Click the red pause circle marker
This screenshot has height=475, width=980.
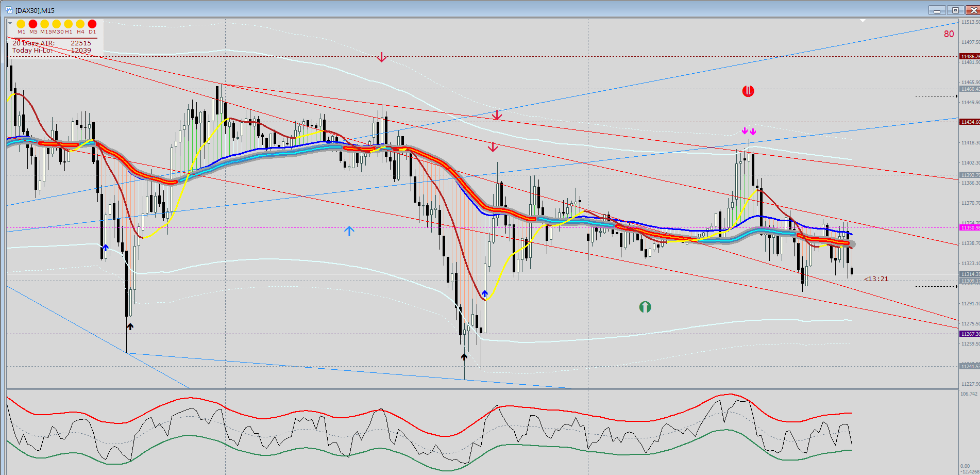click(748, 91)
